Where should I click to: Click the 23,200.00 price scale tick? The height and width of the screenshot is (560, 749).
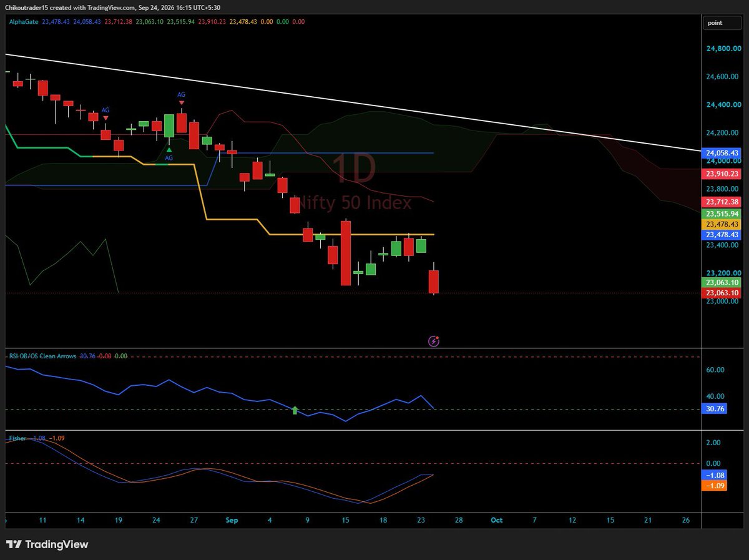[x=723, y=273]
